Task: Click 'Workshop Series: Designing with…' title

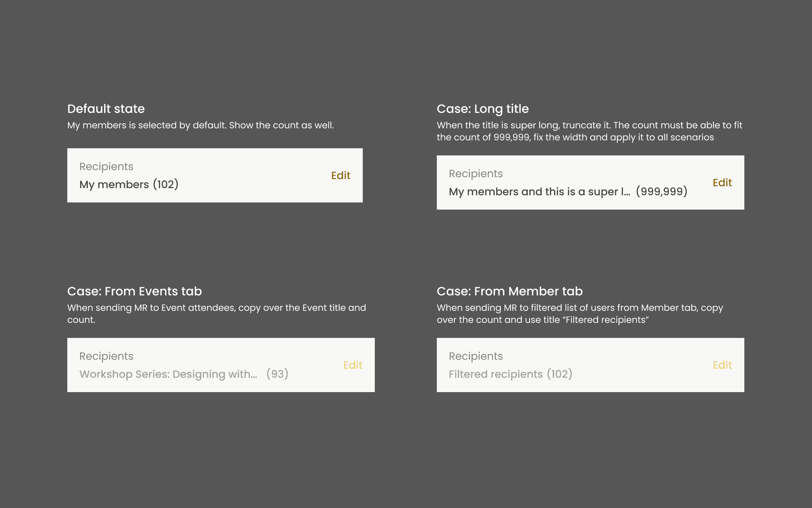Action: pyautogui.click(x=168, y=374)
